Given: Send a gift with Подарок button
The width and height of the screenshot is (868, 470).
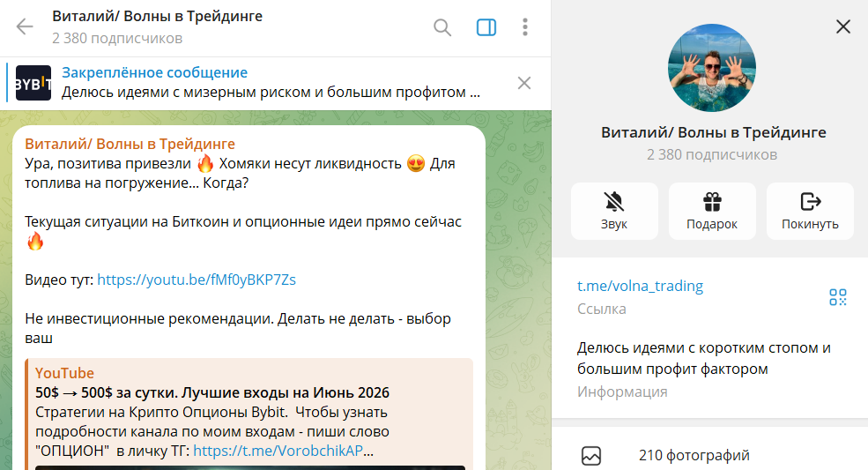Looking at the screenshot, I should 712,211.
